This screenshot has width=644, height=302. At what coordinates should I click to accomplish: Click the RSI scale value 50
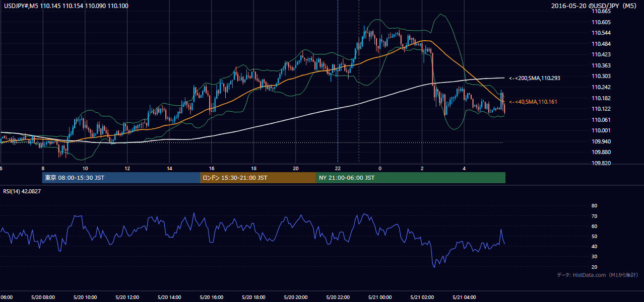coord(594,236)
